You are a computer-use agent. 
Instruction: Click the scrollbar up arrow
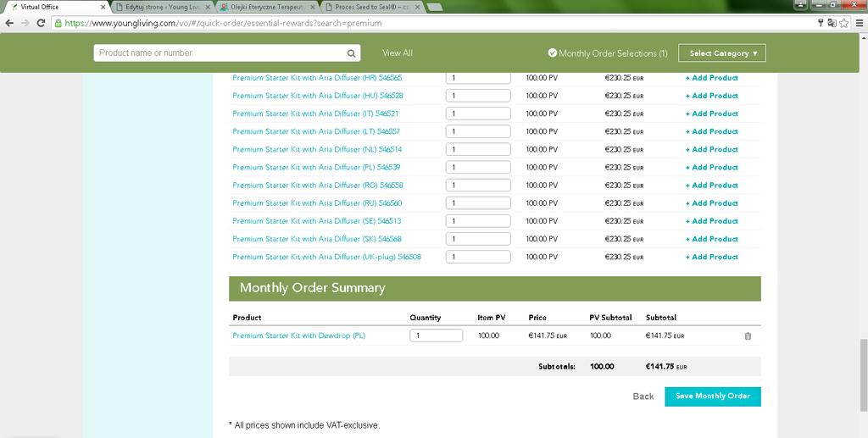pos(863,38)
